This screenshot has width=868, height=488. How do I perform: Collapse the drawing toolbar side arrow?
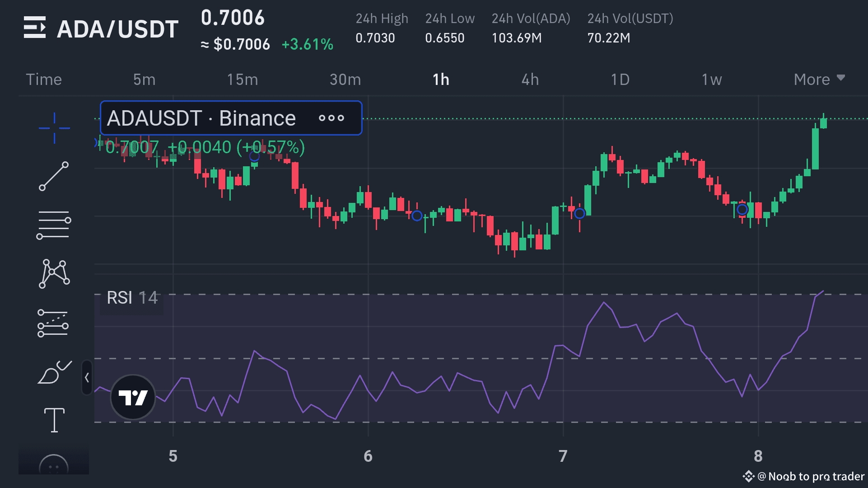pyautogui.click(x=87, y=378)
